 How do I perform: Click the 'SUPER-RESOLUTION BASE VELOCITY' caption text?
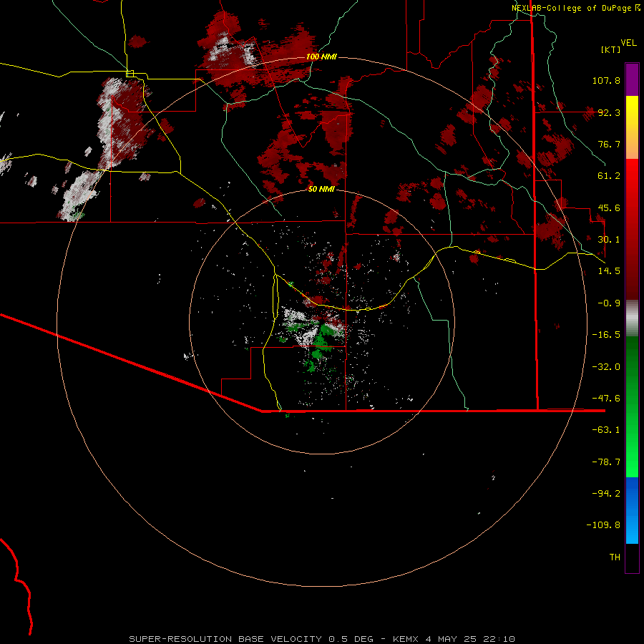click(x=225, y=639)
